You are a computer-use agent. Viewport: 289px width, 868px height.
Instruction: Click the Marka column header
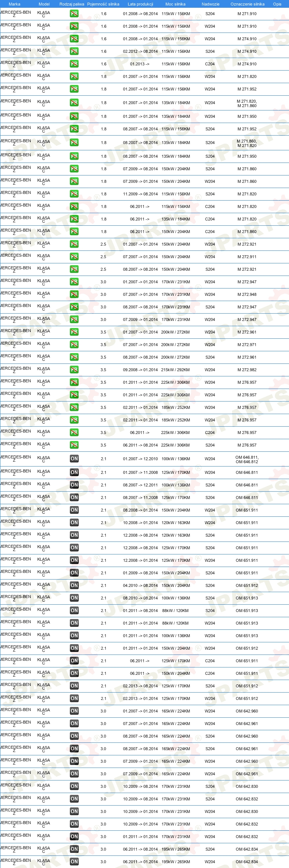coord(14,4)
